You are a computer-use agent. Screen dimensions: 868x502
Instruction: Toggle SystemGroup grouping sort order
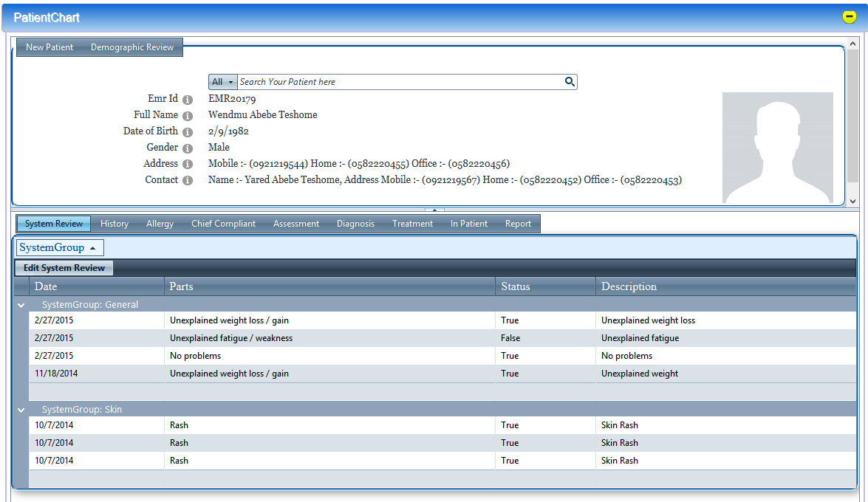[59, 248]
